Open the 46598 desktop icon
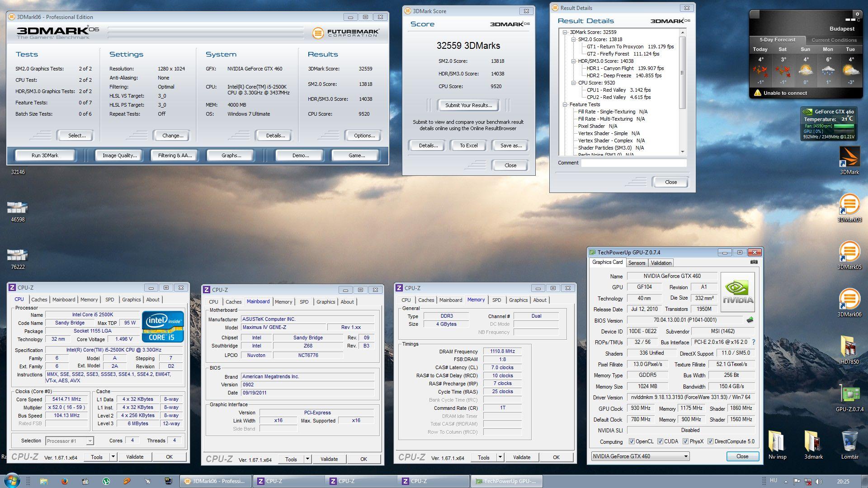The height and width of the screenshot is (488, 868). [x=18, y=211]
